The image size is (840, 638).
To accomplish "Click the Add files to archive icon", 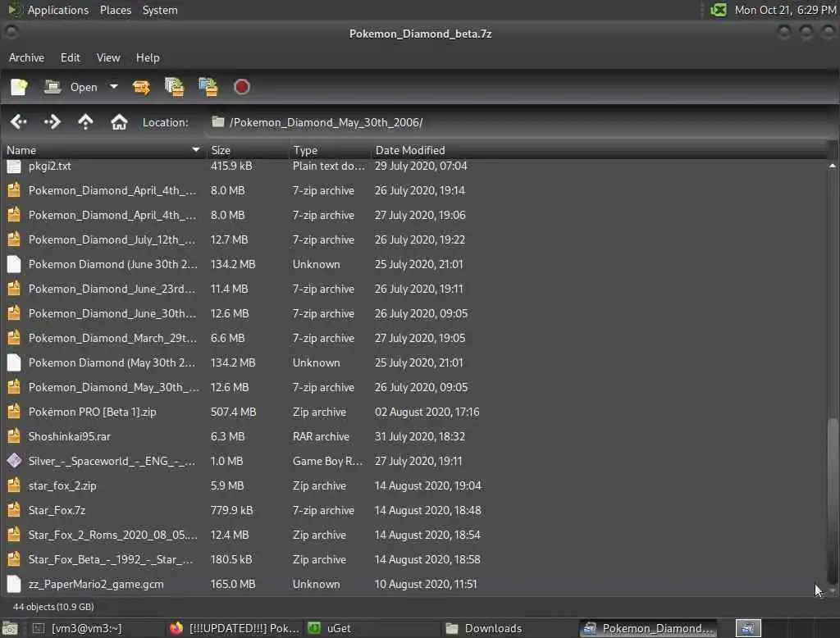I will pos(174,87).
